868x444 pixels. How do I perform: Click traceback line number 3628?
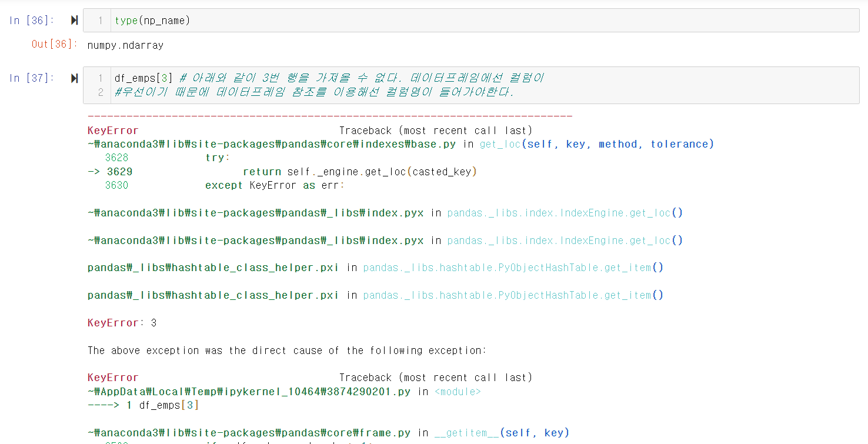116,158
